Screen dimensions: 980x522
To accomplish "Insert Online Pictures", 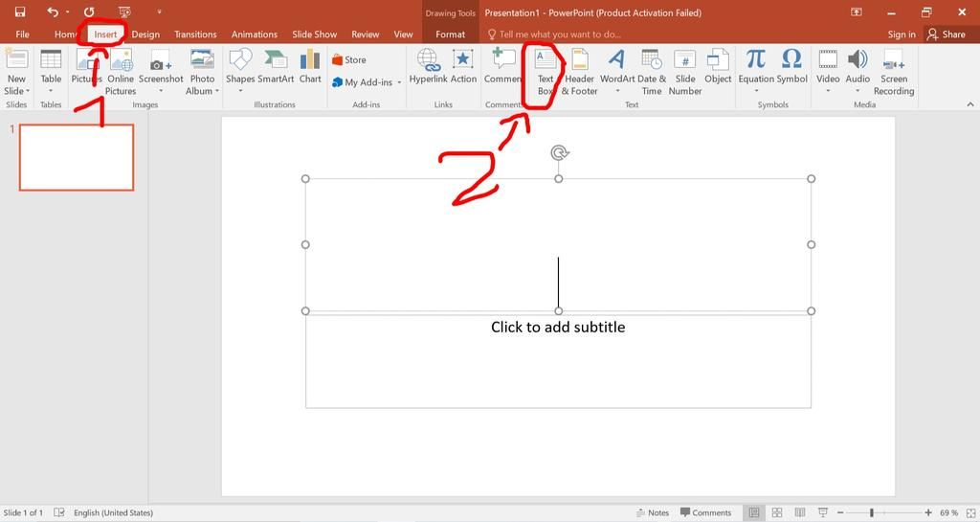I will pyautogui.click(x=121, y=72).
